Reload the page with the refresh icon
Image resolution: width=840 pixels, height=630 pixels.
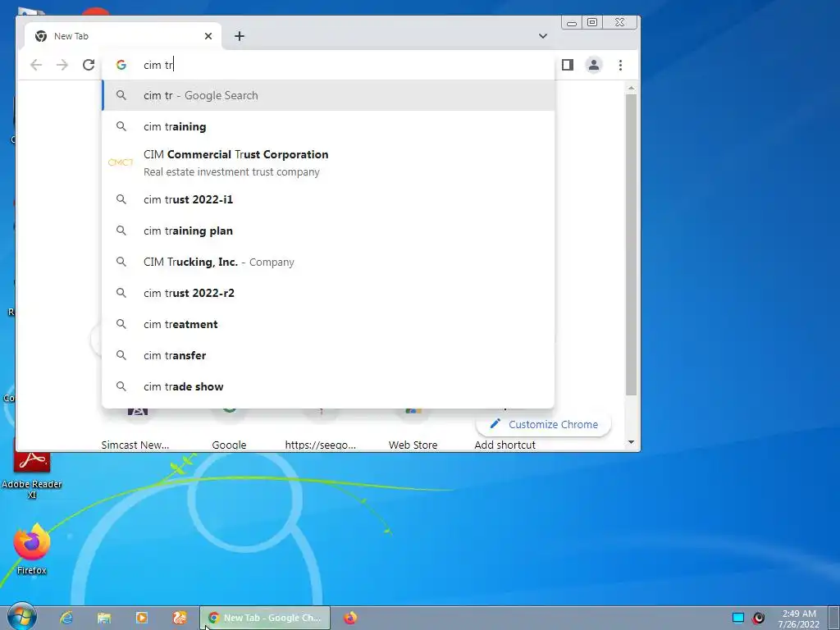[x=89, y=65]
